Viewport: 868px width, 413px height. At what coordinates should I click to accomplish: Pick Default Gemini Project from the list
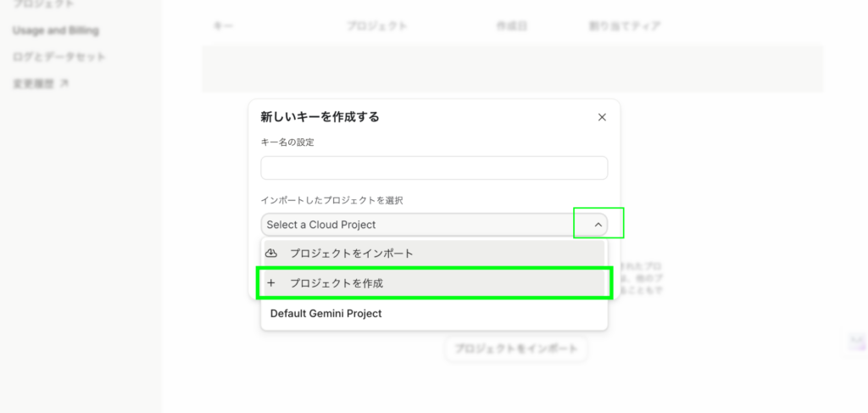pos(325,314)
